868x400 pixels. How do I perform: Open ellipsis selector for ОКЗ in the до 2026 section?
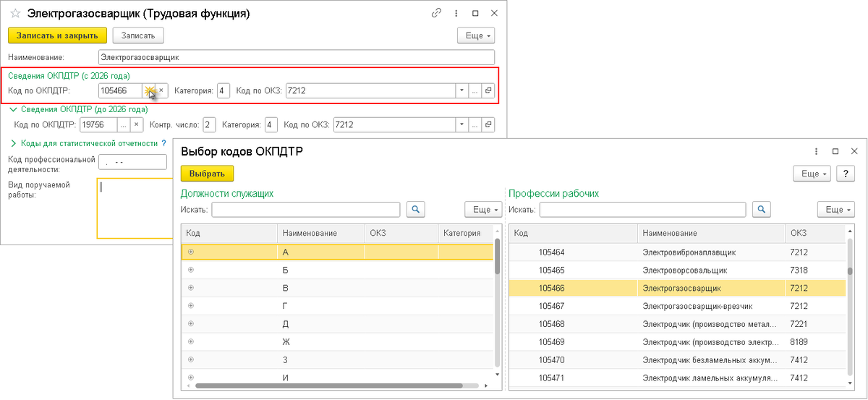[475, 124]
